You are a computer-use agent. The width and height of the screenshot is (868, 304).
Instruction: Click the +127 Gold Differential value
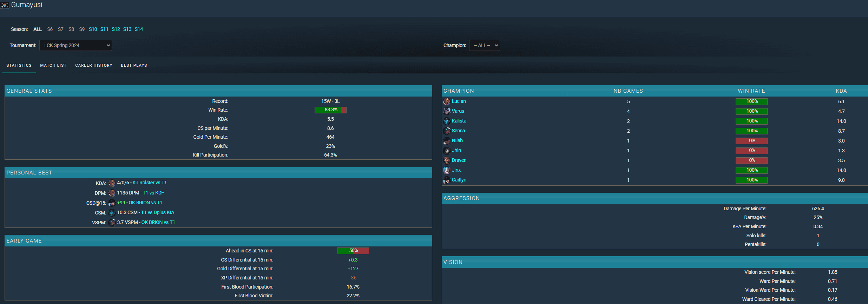tap(353, 269)
